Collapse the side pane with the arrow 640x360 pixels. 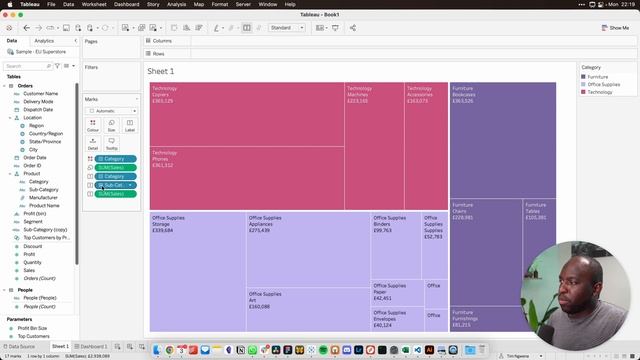(x=76, y=41)
